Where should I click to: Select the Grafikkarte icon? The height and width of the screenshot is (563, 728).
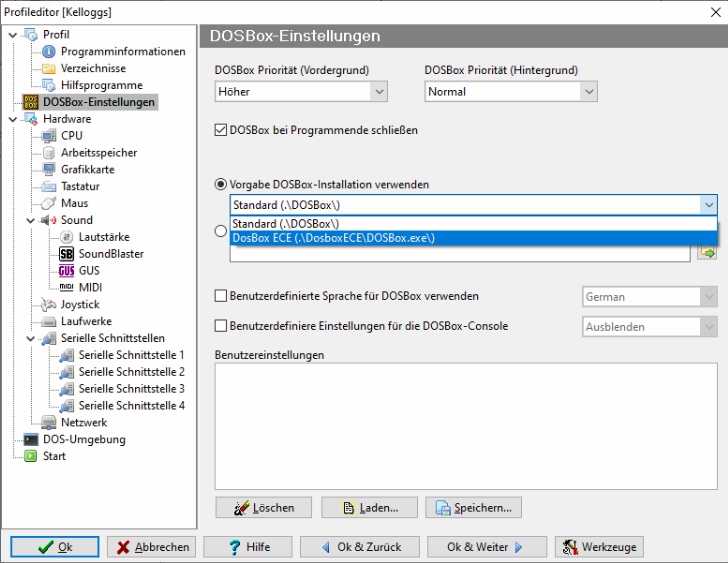(49, 170)
